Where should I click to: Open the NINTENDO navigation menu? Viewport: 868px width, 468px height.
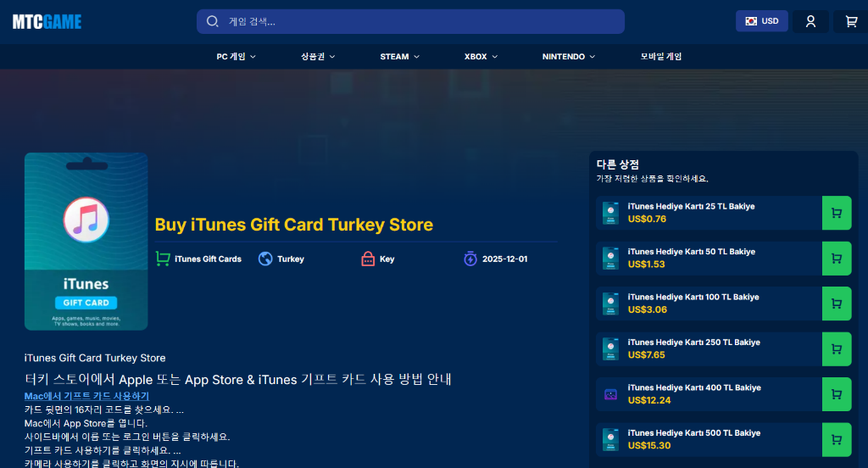pos(568,57)
